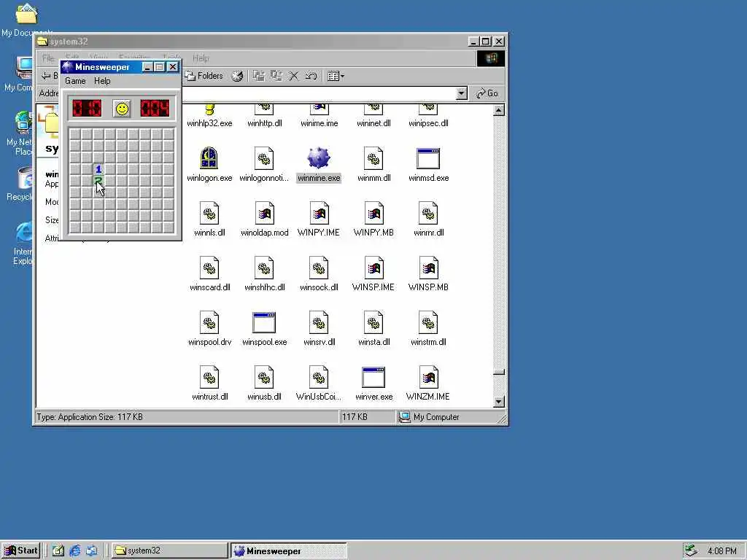Click the taskbar clock showing 4:08 PM

(x=721, y=551)
